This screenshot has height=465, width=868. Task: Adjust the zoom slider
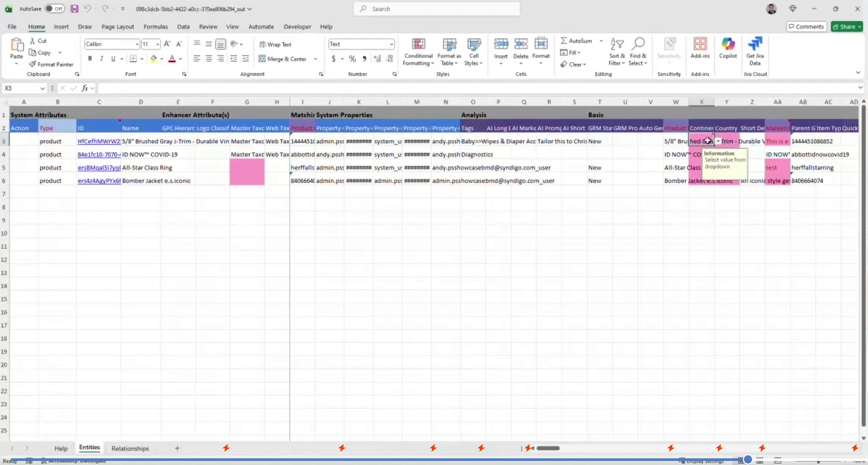[x=748, y=459]
